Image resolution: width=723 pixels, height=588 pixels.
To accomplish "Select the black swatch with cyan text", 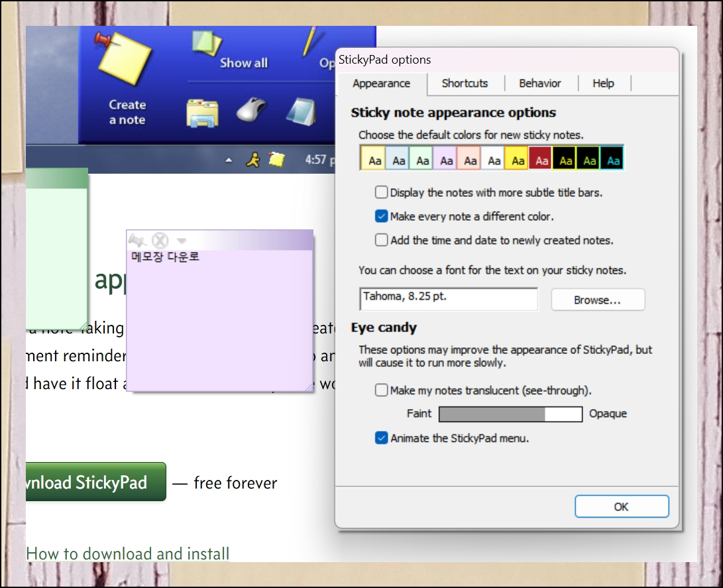I will click(612, 158).
